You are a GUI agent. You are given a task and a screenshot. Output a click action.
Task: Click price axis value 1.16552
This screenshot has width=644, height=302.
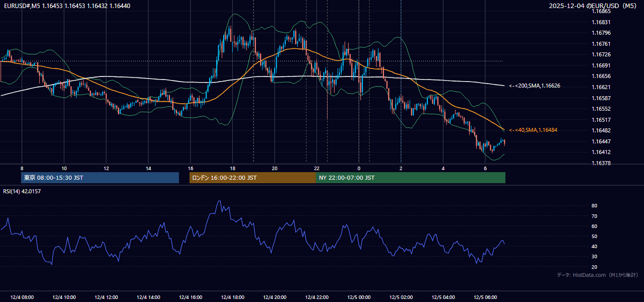point(602,109)
